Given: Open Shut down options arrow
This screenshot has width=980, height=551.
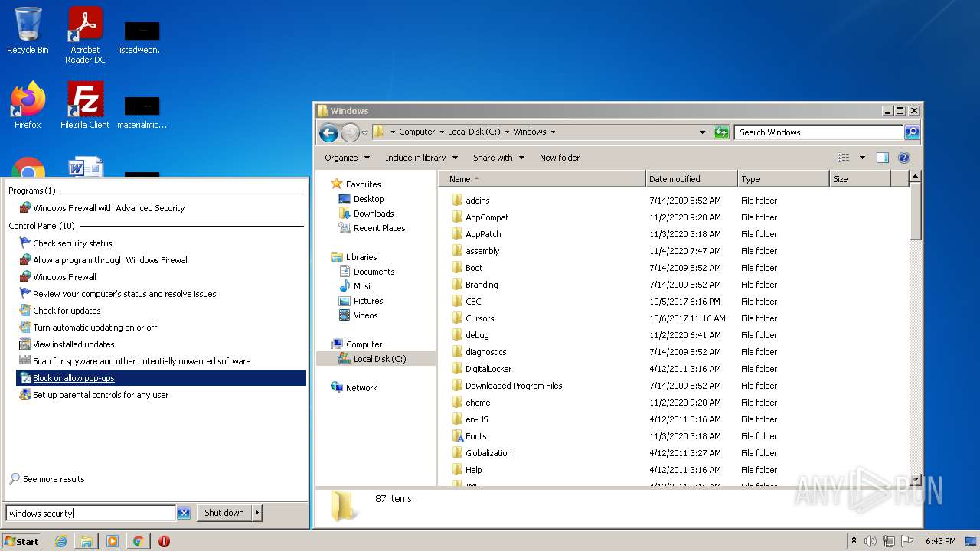Looking at the screenshot, I should click(x=257, y=514).
